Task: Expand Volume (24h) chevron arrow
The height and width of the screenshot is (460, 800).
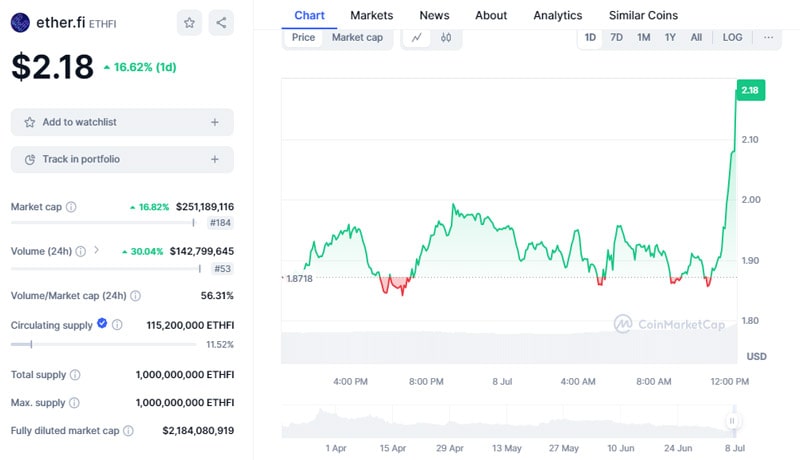Action: click(96, 250)
